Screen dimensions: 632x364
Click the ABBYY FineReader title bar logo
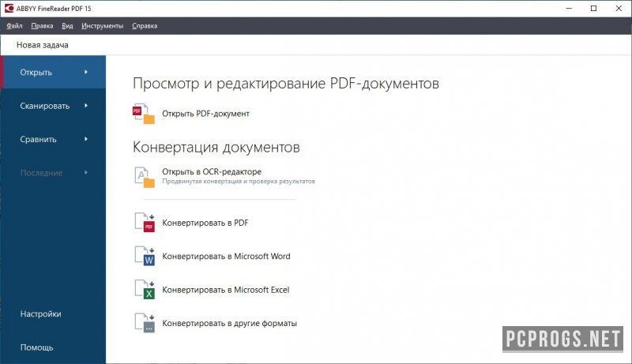pyautogui.click(x=9, y=8)
